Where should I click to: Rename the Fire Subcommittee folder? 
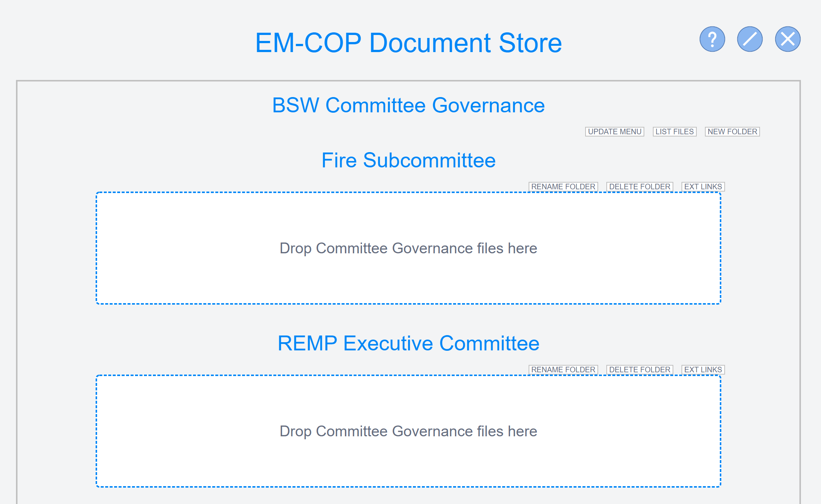coord(563,187)
